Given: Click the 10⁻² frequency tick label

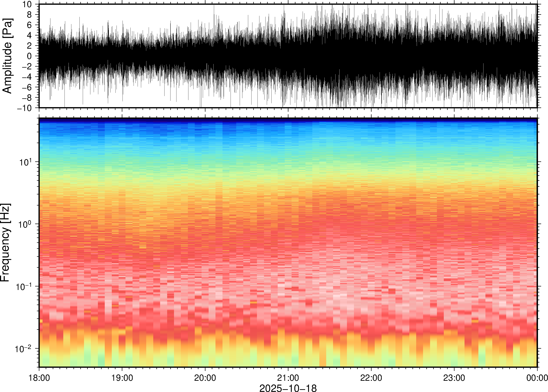Looking at the screenshot, I should pyautogui.click(x=23, y=348).
